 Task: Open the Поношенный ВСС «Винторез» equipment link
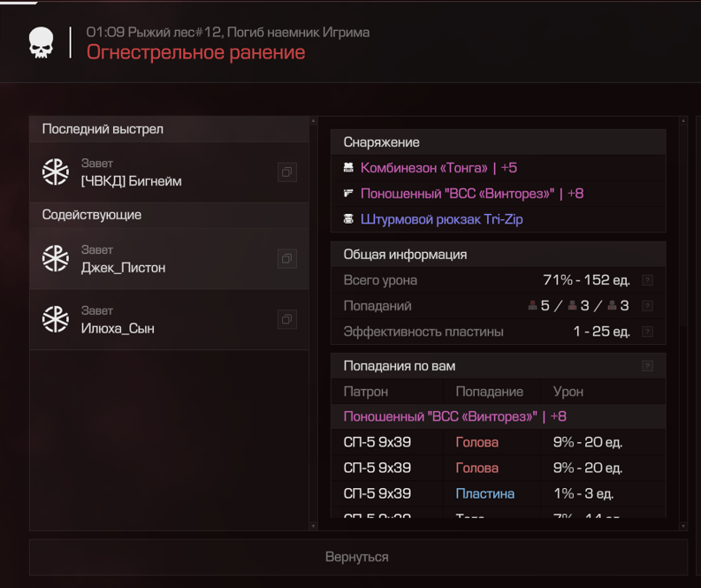click(x=472, y=194)
